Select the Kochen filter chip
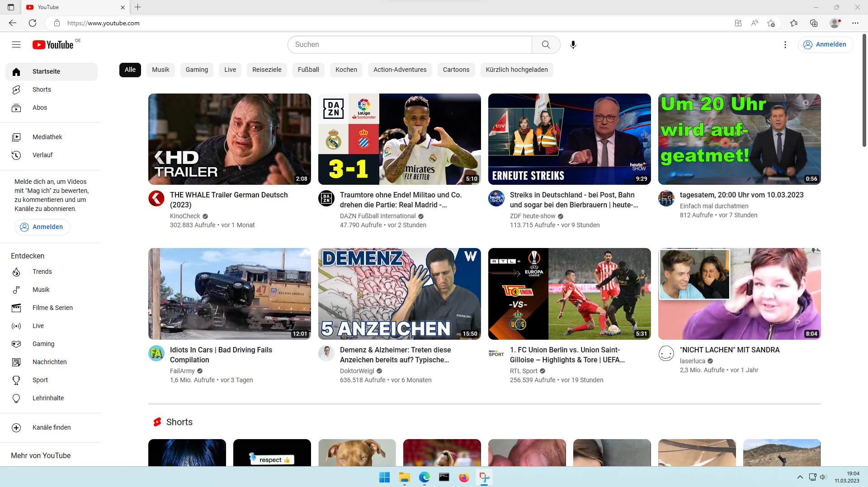868x487 pixels. click(x=346, y=70)
